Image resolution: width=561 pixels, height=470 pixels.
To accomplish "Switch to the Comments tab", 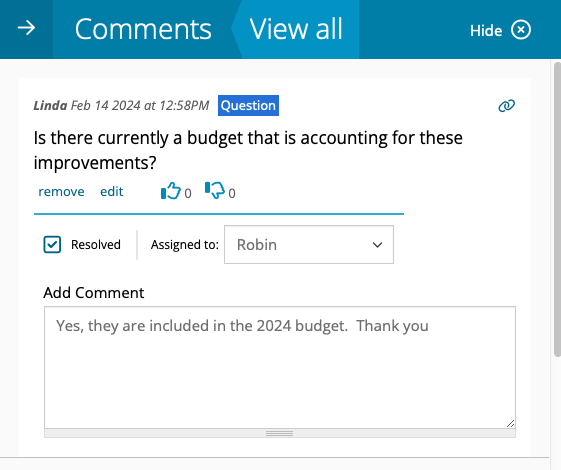I will pos(143,29).
